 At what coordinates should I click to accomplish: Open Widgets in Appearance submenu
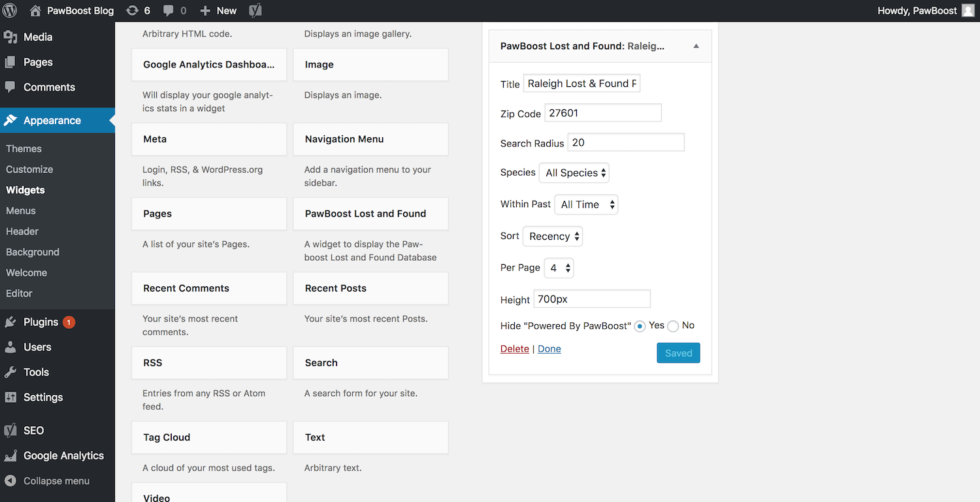pos(25,190)
